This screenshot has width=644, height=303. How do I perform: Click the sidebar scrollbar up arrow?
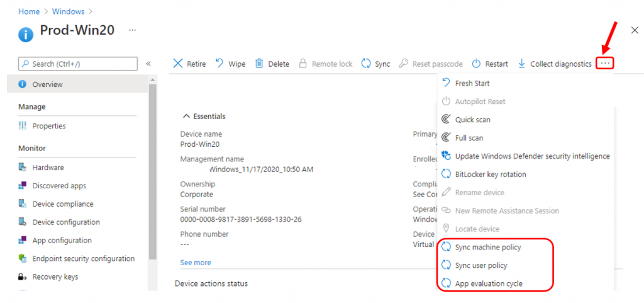[152, 79]
